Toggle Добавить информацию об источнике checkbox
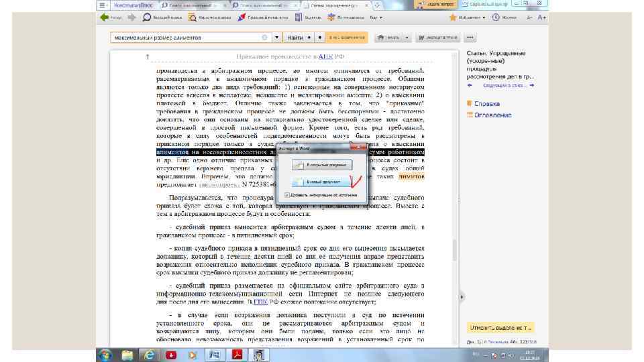 click(287, 195)
